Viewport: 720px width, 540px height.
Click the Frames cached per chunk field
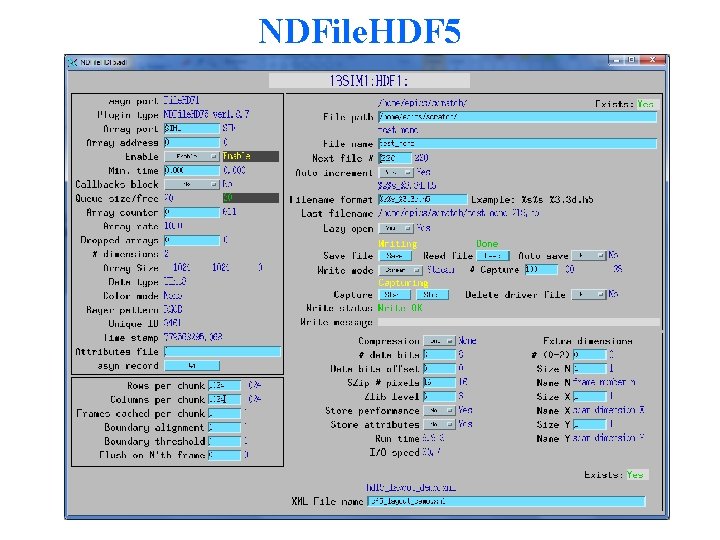[x=225, y=413]
